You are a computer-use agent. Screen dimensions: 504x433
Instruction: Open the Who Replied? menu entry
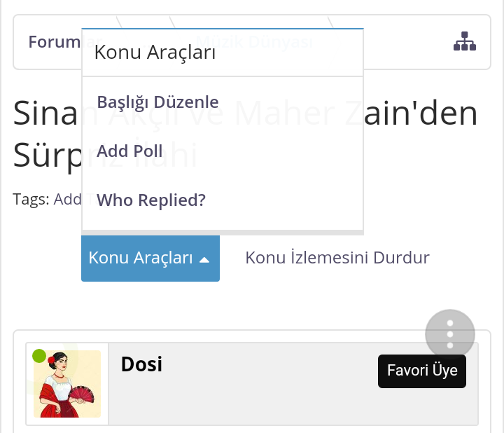click(x=151, y=200)
